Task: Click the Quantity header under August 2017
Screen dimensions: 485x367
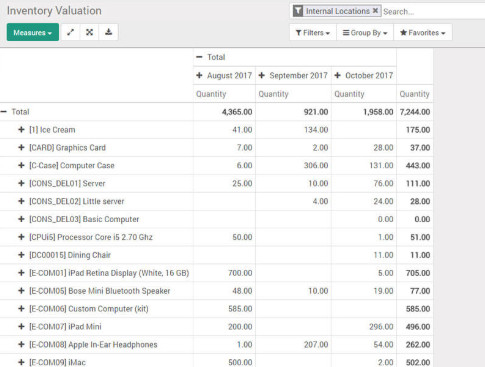Action: click(x=211, y=94)
